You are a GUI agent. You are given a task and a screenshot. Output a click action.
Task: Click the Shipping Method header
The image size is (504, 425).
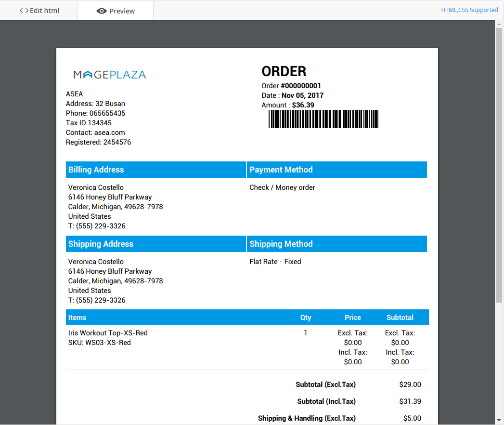281,244
